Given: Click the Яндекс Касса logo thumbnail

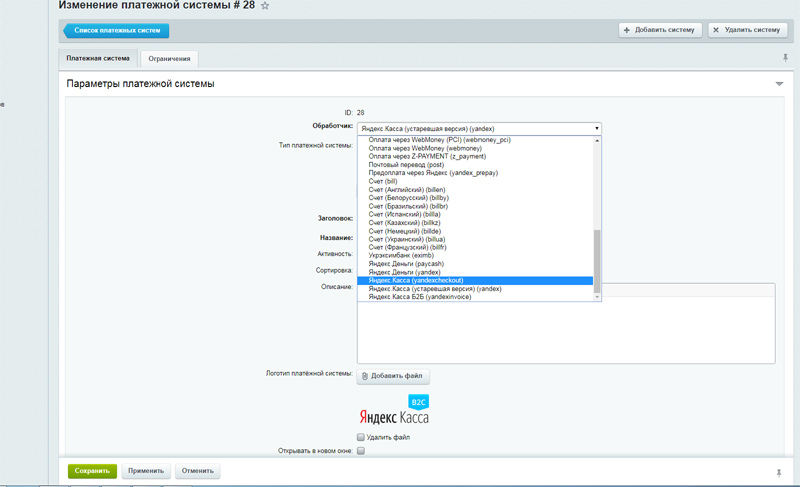Looking at the screenshot, I should pyautogui.click(x=394, y=409).
